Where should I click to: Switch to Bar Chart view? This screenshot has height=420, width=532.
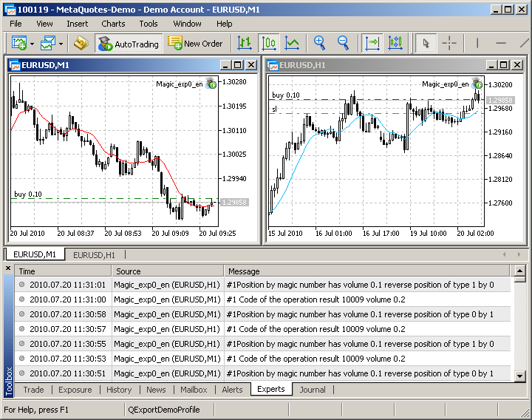point(245,43)
